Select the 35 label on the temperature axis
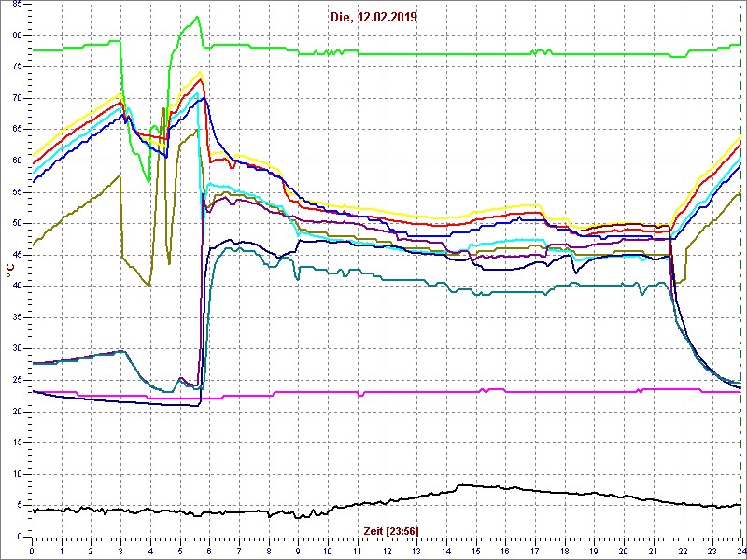The width and height of the screenshot is (747, 560). (16, 317)
